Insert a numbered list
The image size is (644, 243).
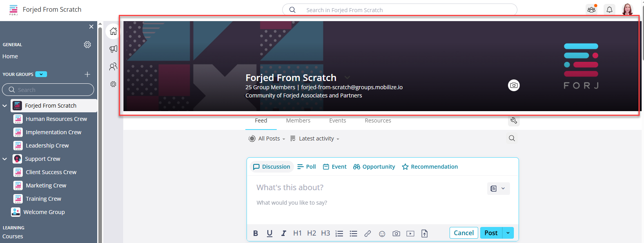click(x=339, y=234)
